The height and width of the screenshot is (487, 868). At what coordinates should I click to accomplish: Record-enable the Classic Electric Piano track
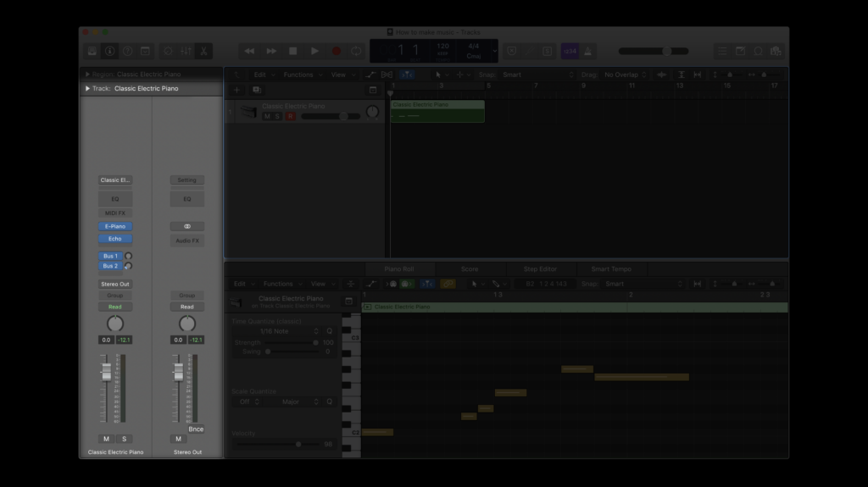click(290, 116)
